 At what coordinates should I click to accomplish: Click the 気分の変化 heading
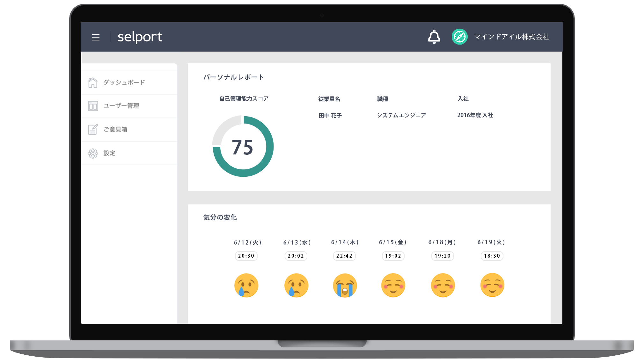pos(220,217)
